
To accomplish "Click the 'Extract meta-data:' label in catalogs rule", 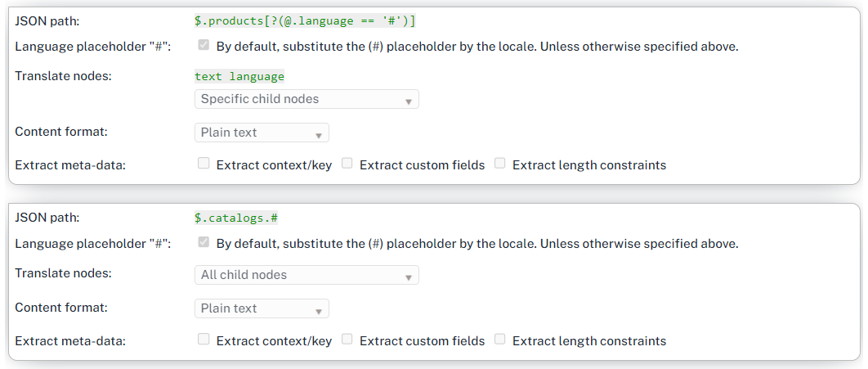I will pyautogui.click(x=70, y=341).
